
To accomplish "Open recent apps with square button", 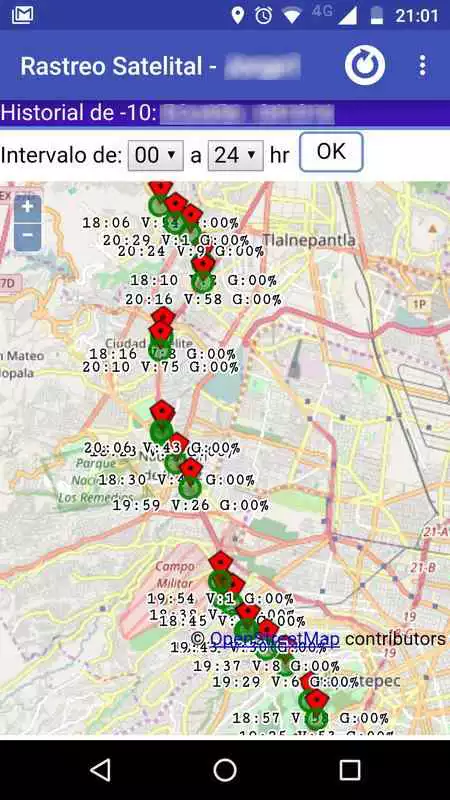I will (x=350, y=770).
